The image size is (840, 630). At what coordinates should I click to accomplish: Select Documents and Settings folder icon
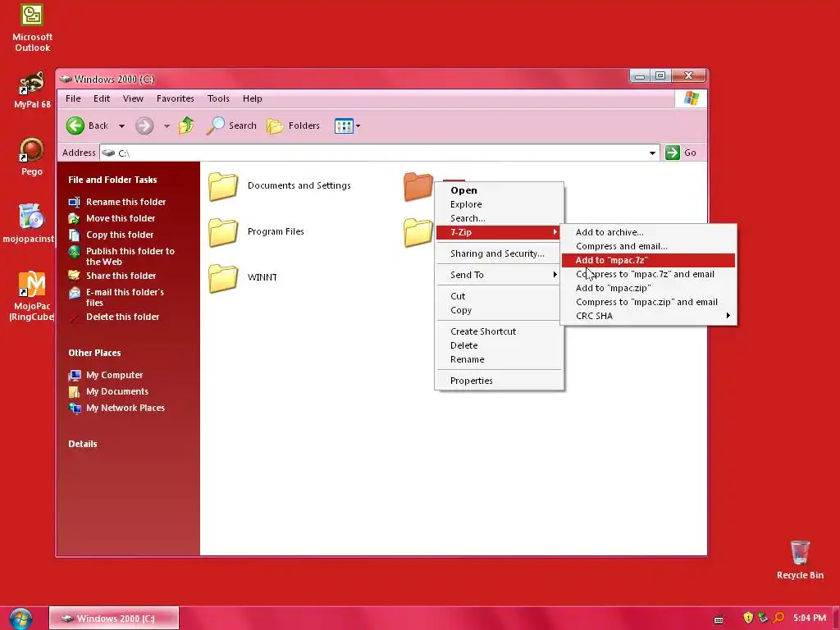223,186
